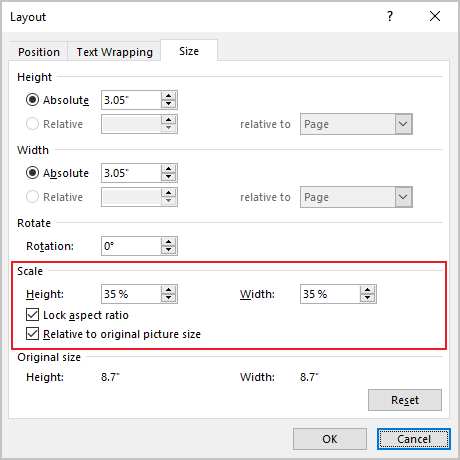The width and height of the screenshot is (460, 460).
Task: Click the Reset button
Action: tap(405, 400)
